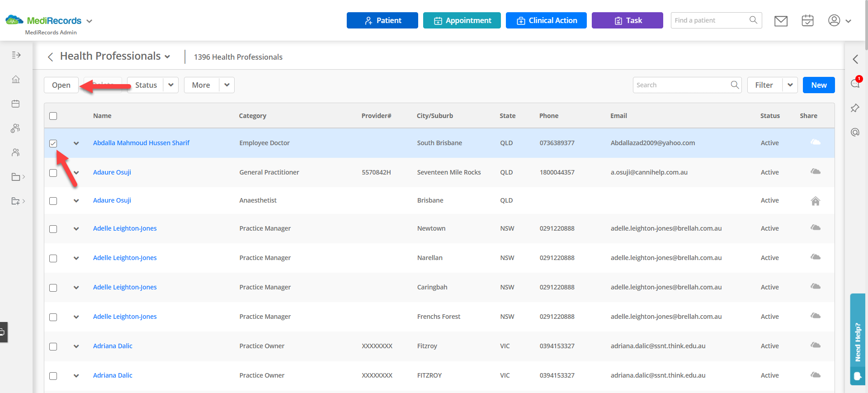Image resolution: width=868 pixels, height=393 pixels.
Task: Open the folder-plus icon in sidebar
Action: coord(16,201)
